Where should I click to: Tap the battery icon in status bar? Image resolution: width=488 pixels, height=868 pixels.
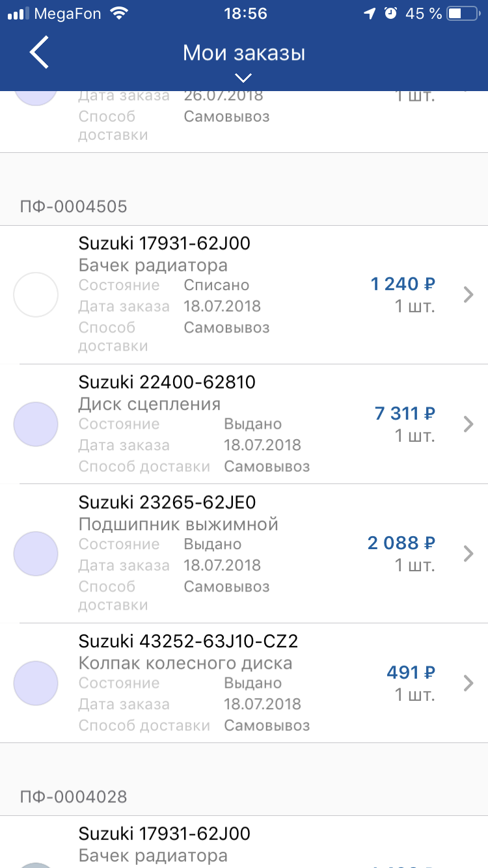pos(464,13)
